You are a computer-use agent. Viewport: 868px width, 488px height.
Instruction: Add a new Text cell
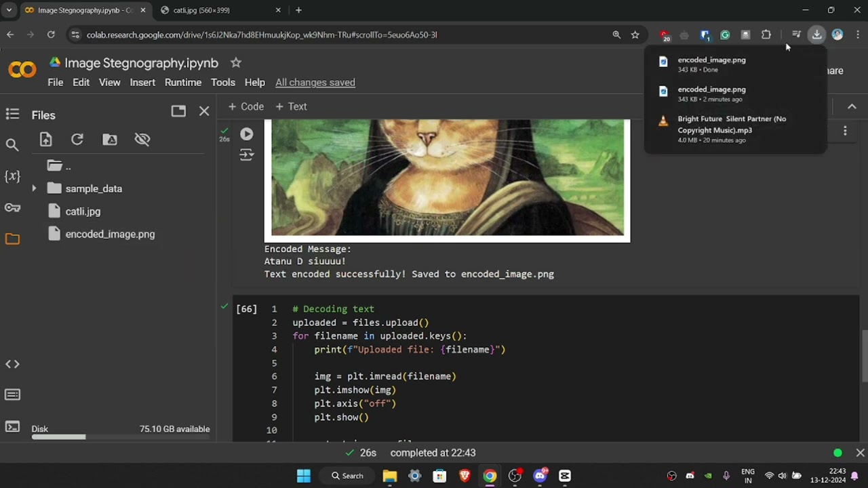[x=291, y=106]
